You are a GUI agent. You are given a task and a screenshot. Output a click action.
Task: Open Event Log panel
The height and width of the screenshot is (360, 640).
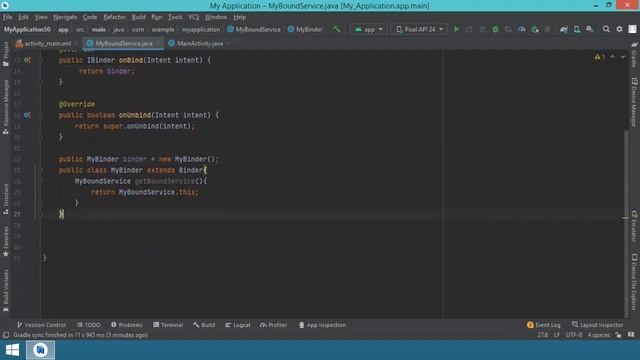tap(544, 325)
